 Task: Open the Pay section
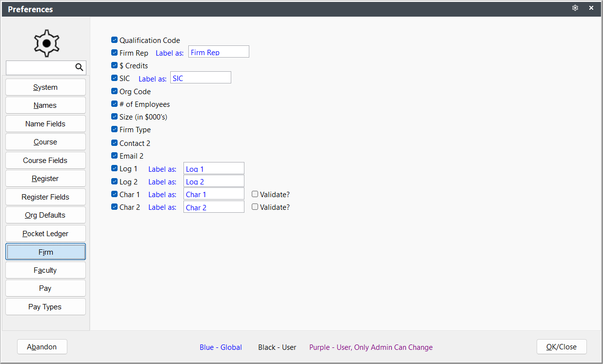45,288
